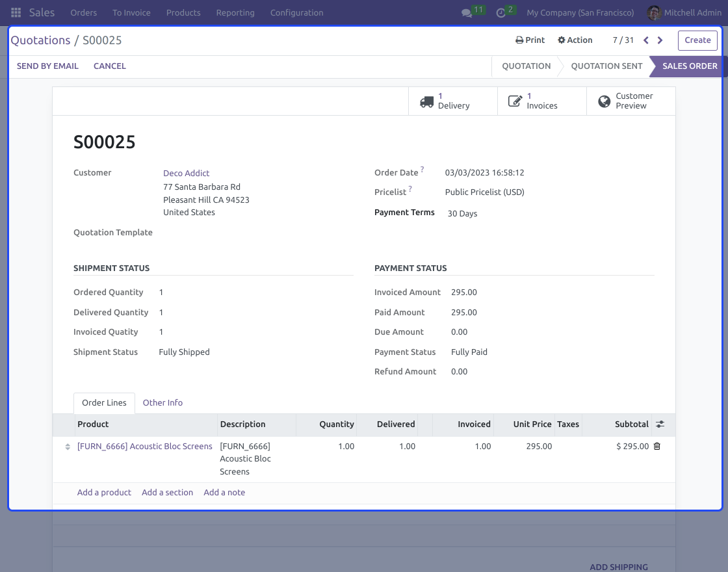Open the 1 Delivery smart button
The image size is (728, 572).
coord(452,101)
